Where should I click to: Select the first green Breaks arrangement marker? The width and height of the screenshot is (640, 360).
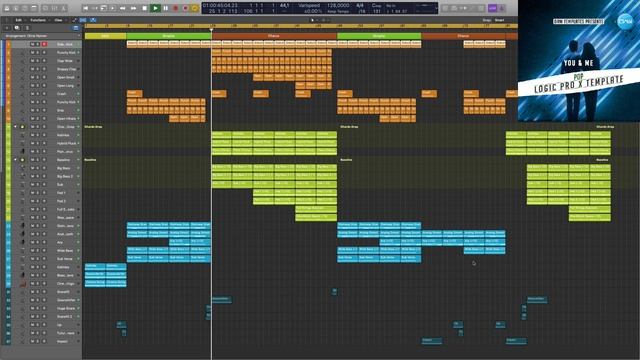tap(169, 36)
